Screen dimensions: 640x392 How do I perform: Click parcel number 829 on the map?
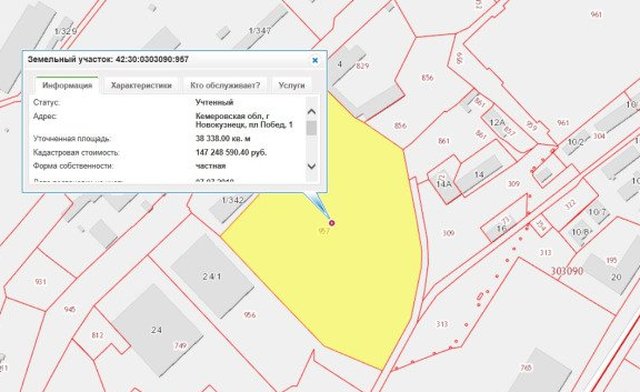(x=362, y=66)
